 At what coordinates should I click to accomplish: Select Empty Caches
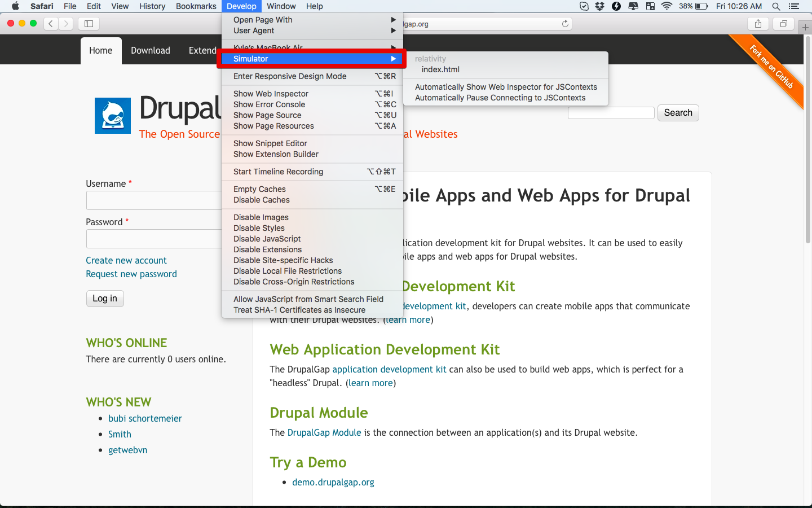coord(312,189)
